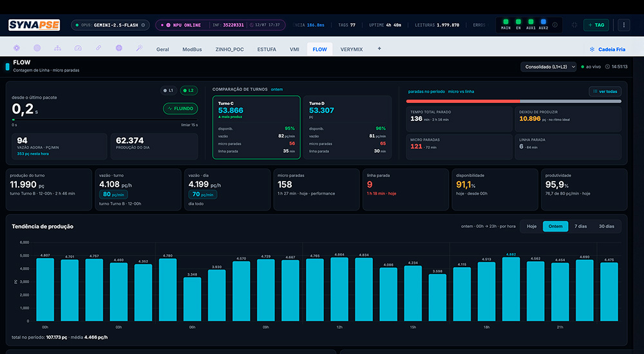The width and height of the screenshot is (644, 354).
Task: Click the purple chip module toolbar icon
Action: pos(119,48)
